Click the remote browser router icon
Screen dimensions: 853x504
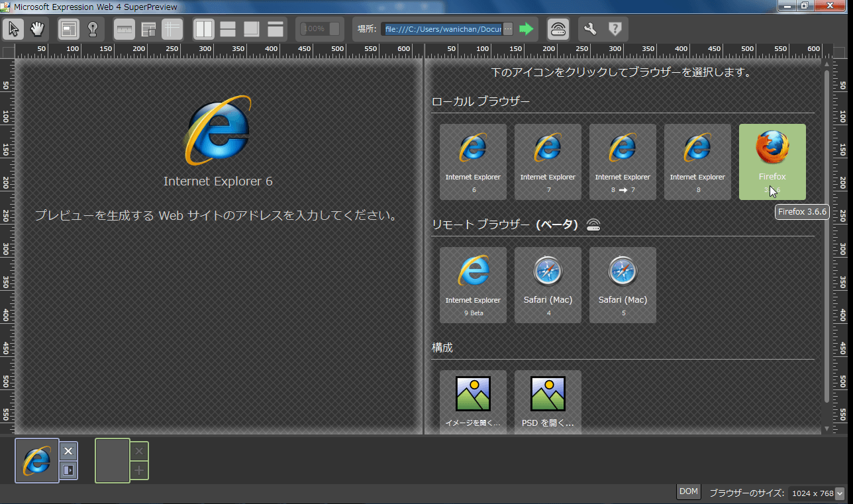[x=558, y=29]
